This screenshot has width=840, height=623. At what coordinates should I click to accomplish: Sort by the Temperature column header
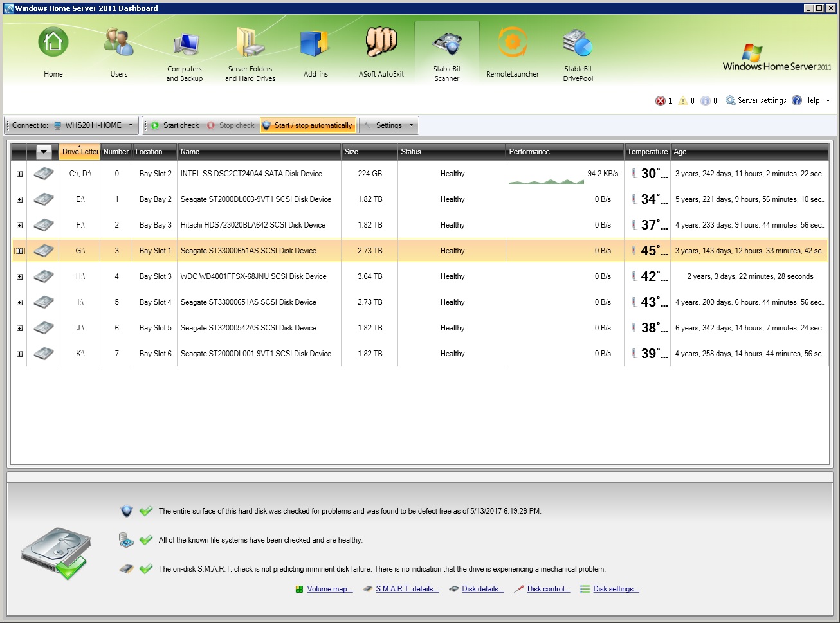coord(646,152)
